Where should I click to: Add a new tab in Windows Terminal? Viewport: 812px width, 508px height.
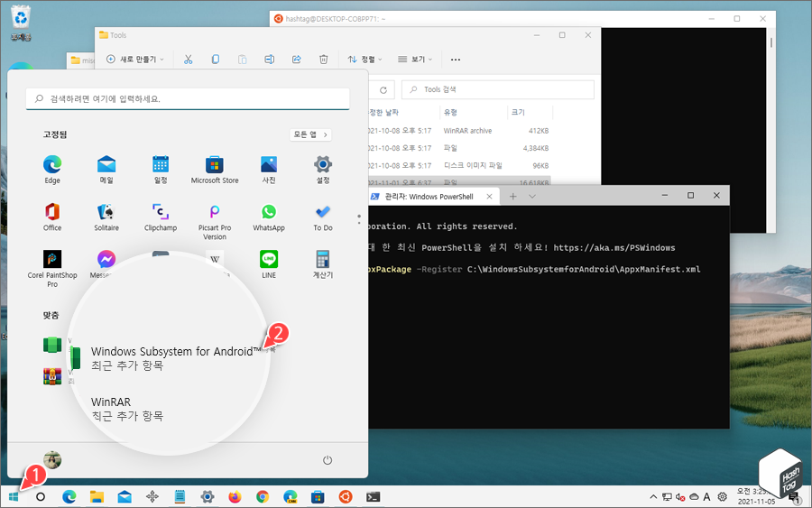click(x=512, y=197)
